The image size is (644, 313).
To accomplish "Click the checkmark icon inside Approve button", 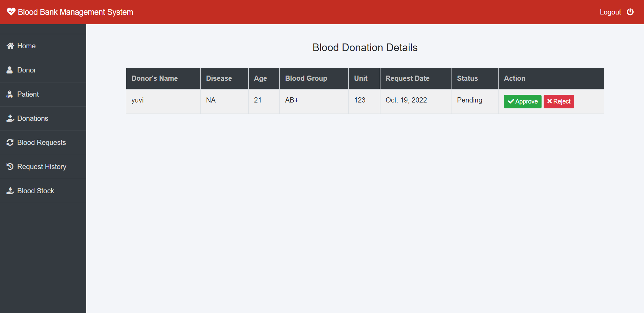I will click(511, 101).
